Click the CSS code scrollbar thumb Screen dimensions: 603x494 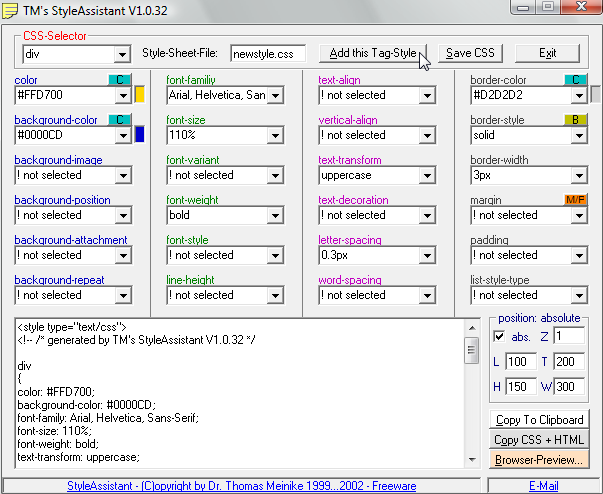click(471, 350)
